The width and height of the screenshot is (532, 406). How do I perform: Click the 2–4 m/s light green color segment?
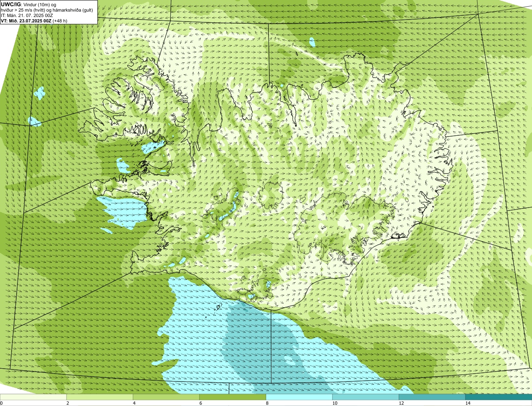point(100,397)
